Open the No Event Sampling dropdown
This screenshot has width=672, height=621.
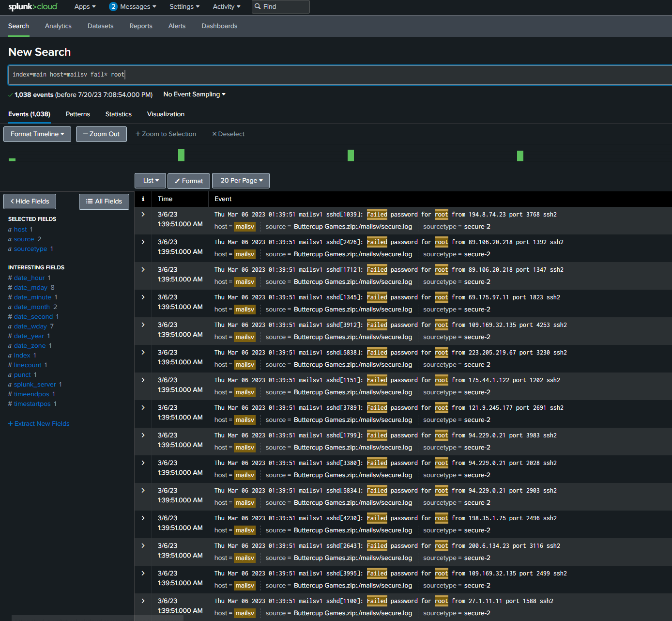tap(194, 94)
